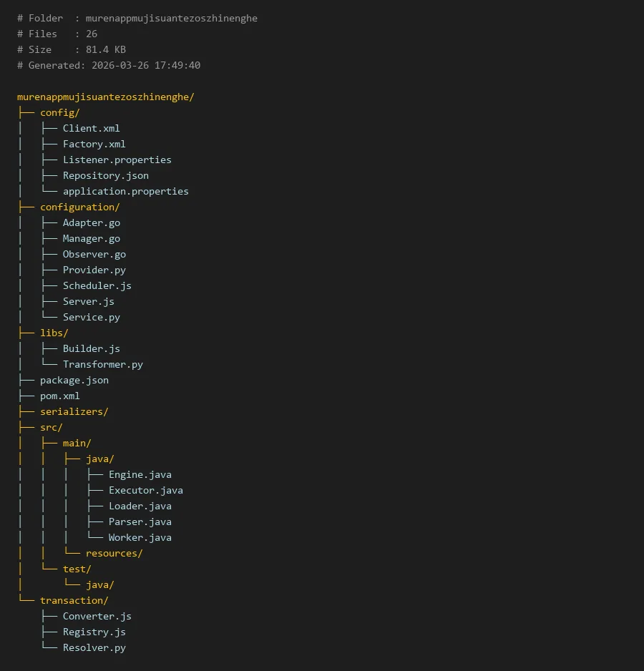644x671 pixels.
Task: Collapse the libs/ folder
Action: (54, 333)
